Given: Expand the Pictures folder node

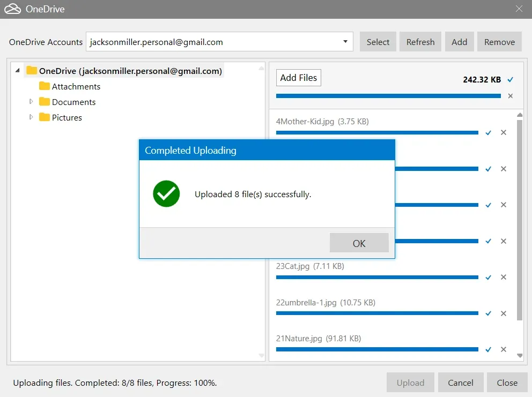Looking at the screenshot, I should coord(31,117).
